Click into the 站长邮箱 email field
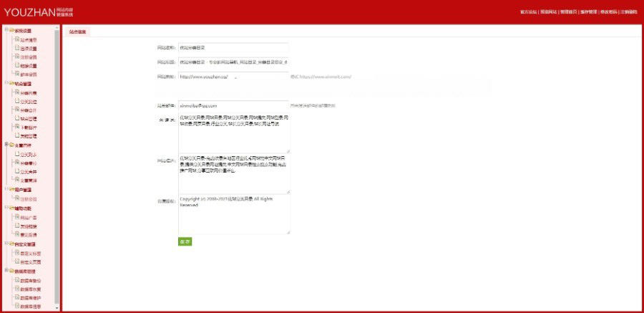 (x=233, y=105)
